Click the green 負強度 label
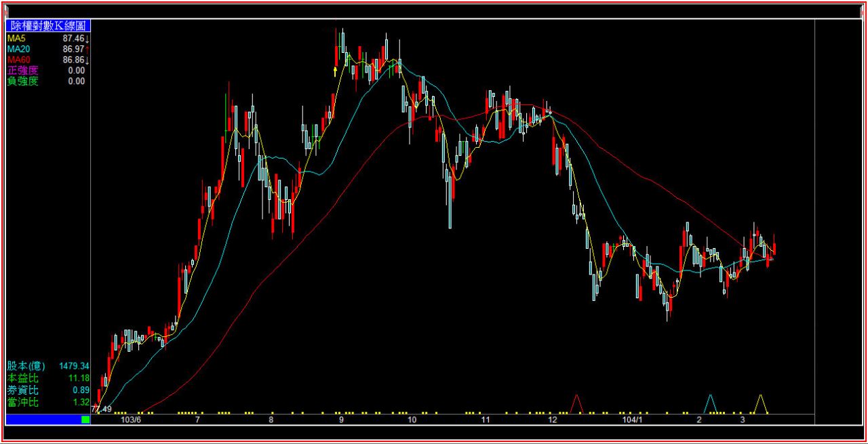Screen dimensions: 868x444 click(22, 81)
